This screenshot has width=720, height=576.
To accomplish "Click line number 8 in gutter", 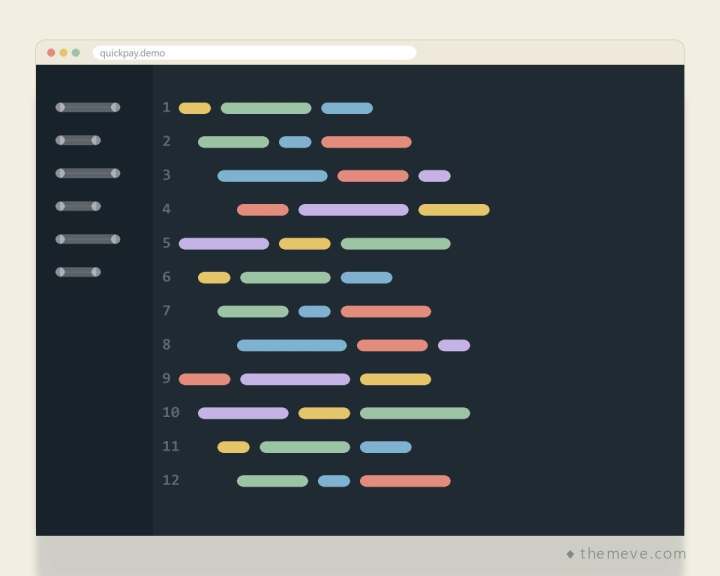I will click(166, 344).
